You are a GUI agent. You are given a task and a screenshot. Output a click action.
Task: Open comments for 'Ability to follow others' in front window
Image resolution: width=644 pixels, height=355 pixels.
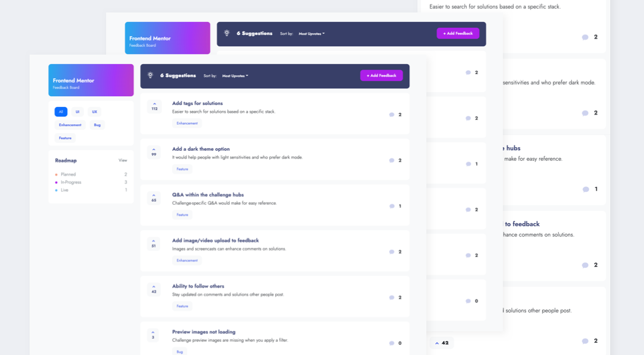391,297
